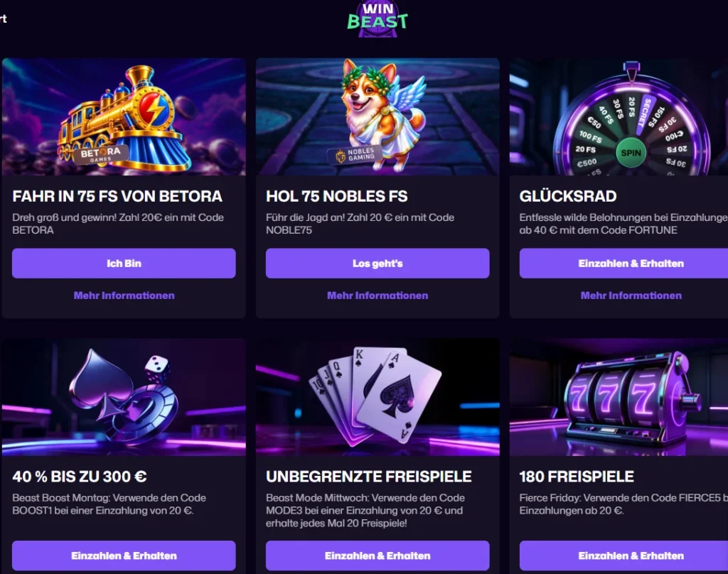Screen dimensions: 728x574
Task: Open the playing cards promo image
Action: click(x=378, y=397)
